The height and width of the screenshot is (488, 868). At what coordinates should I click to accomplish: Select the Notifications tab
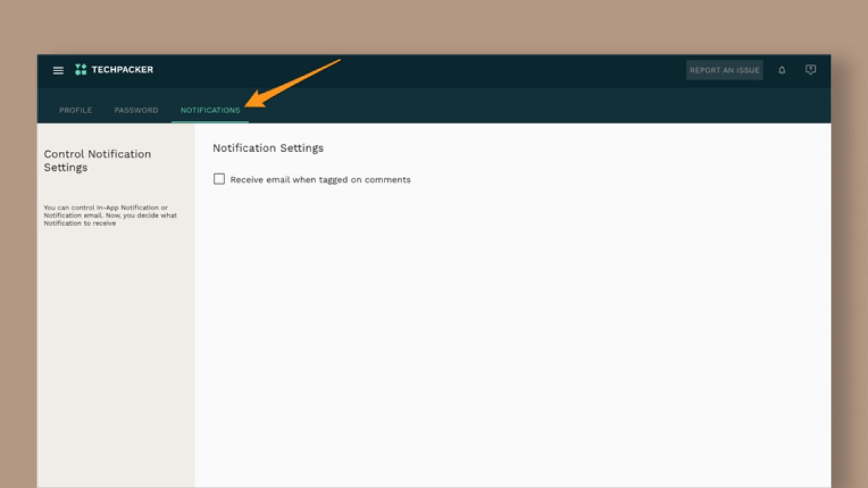(x=210, y=110)
